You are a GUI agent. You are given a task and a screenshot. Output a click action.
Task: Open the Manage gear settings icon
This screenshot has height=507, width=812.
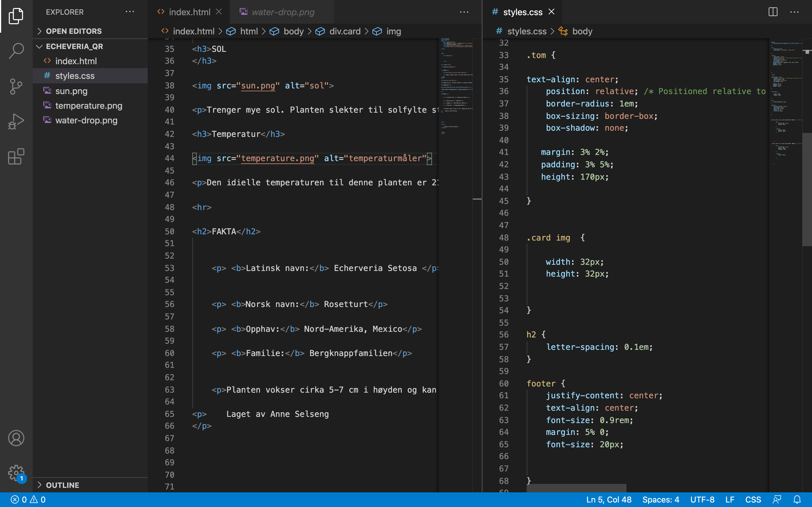(16, 473)
